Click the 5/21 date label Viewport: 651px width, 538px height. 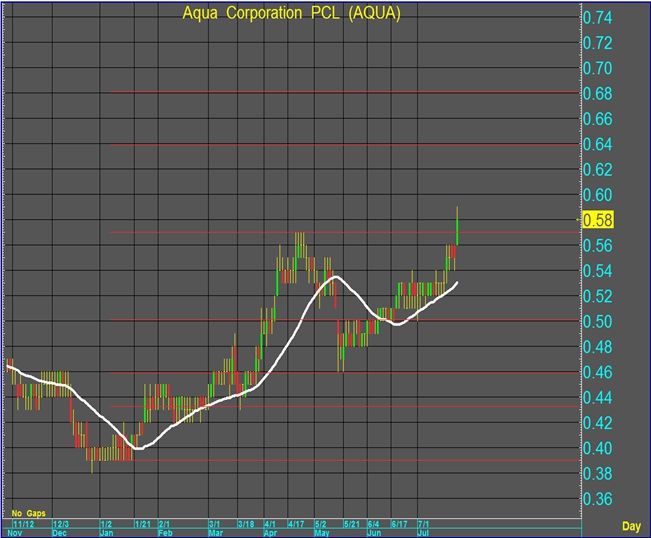(352, 524)
